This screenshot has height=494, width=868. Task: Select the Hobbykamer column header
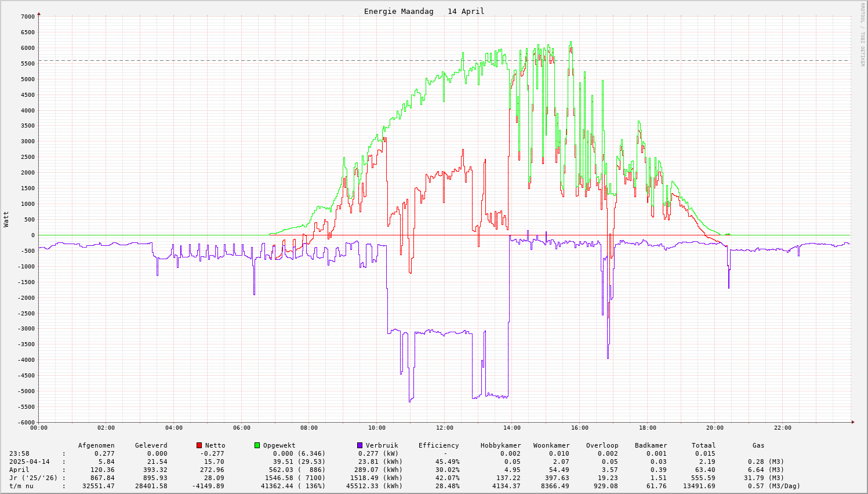(500, 445)
